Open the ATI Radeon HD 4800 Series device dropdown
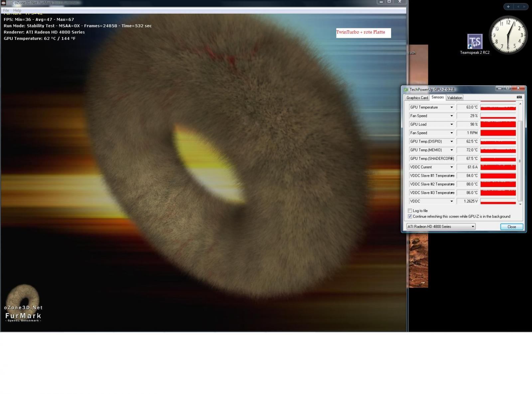 (441, 227)
